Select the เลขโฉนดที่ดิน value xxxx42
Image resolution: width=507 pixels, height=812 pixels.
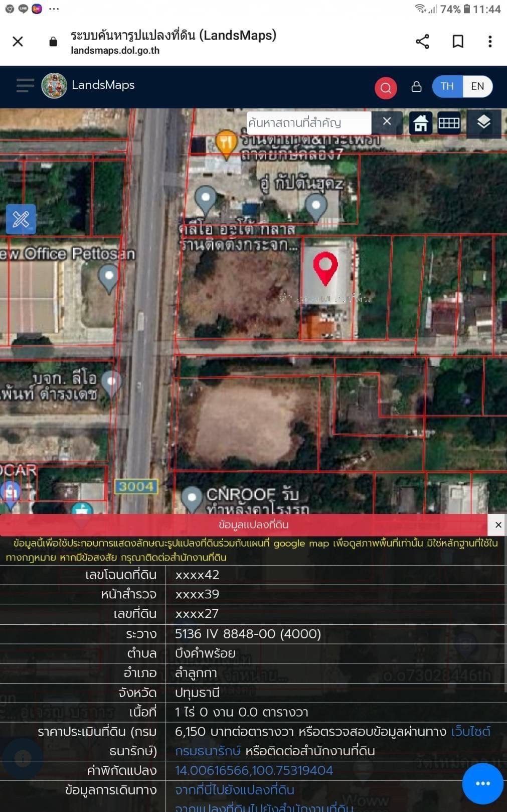click(x=197, y=575)
